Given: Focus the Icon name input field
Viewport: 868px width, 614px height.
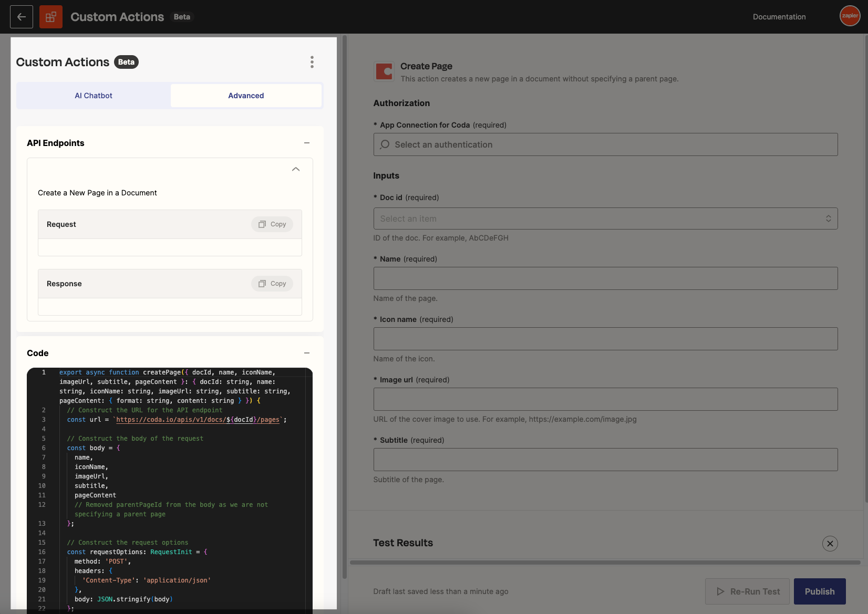Looking at the screenshot, I should (605, 339).
